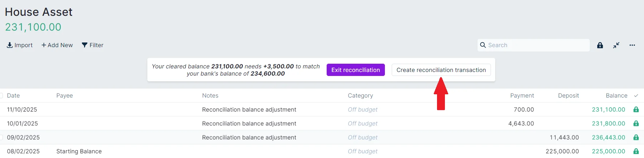
Task: Open the three-dots account menu
Action: click(x=632, y=45)
